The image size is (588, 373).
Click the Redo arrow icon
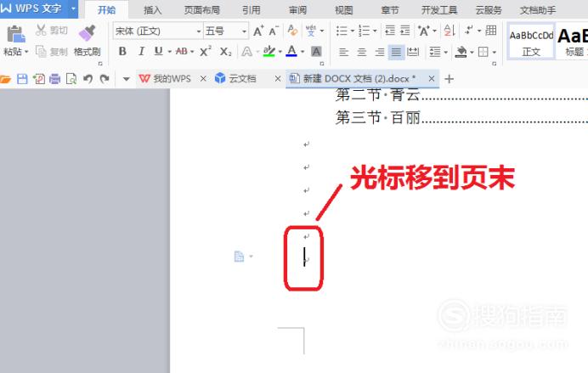[105, 79]
